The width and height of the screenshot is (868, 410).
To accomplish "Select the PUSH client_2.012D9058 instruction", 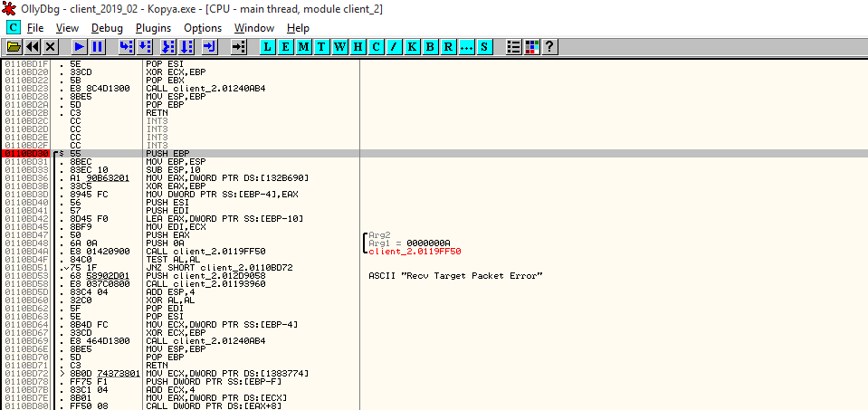I will point(206,275).
